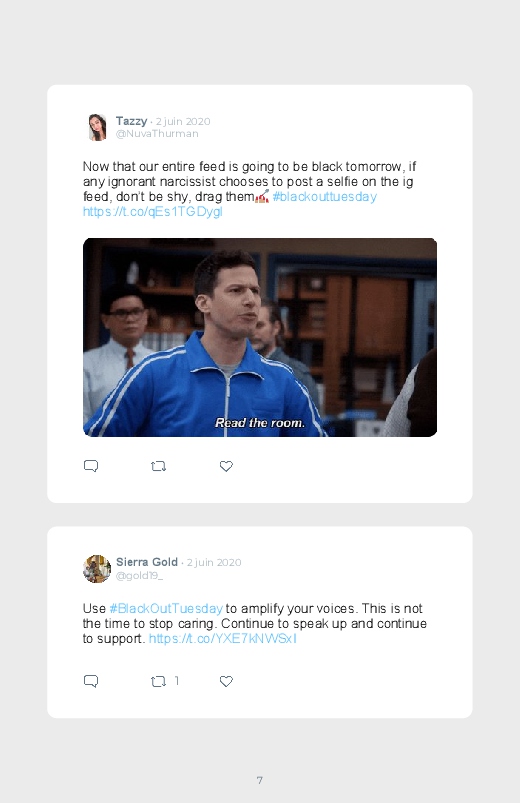Click the Tazzy display name
The width and height of the screenshot is (520, 803).
point(131,121)
